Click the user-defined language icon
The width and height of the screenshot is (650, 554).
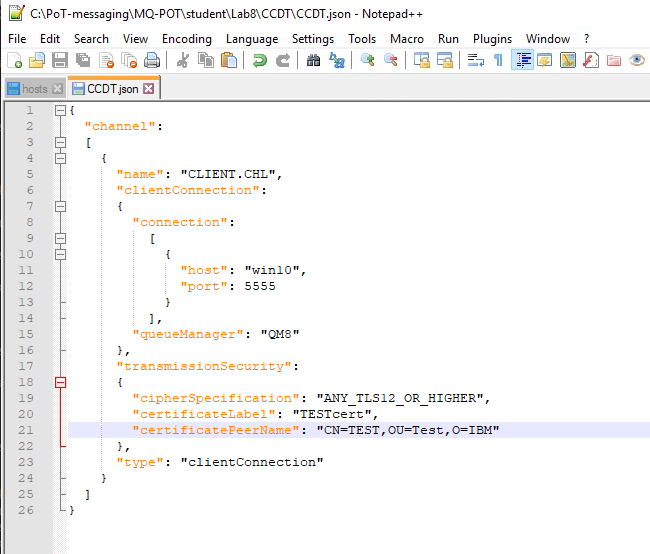coord(545,61)
